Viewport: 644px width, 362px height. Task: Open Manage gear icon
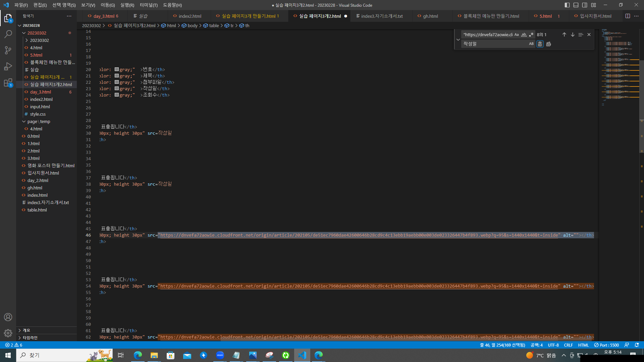click(8, 333)
